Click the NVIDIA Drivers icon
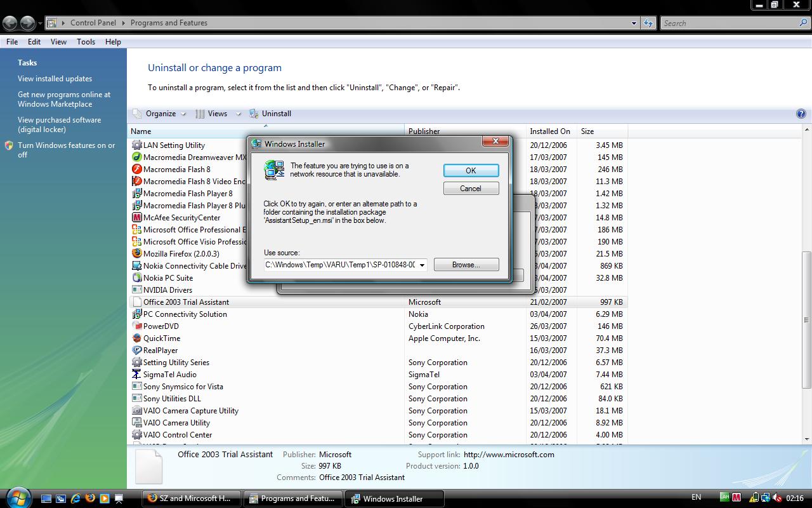The height and width of the screenshot is (508, 812). (x=136, y=290)
